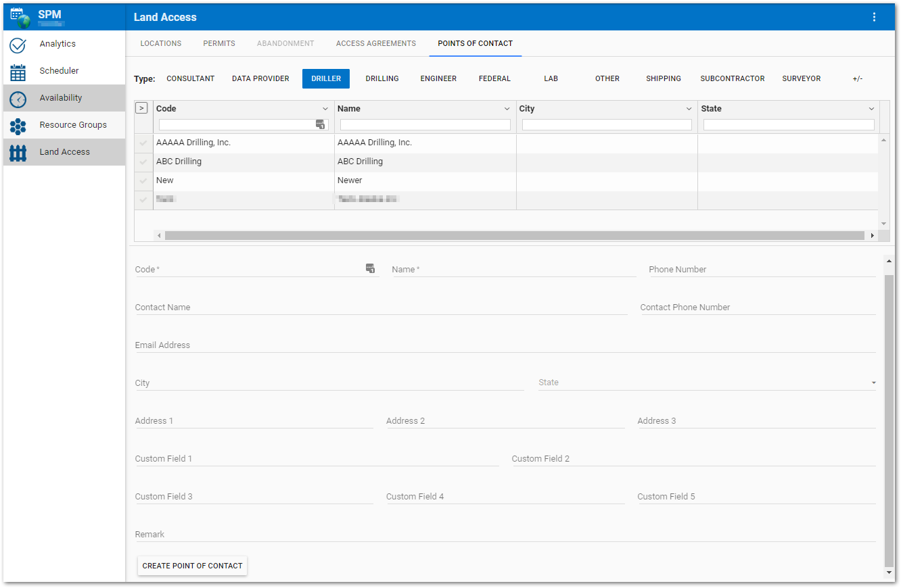Screen dimensions: 901x588
Task: Toggle the checkmark on the New row
Action: coord(143,181)
